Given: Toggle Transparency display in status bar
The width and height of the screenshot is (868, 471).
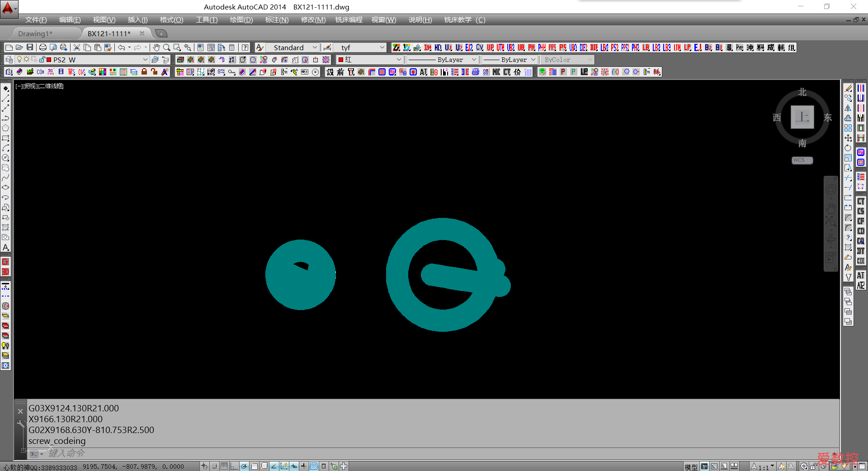Looking at the screenshot, I should (x=314, y=466).
